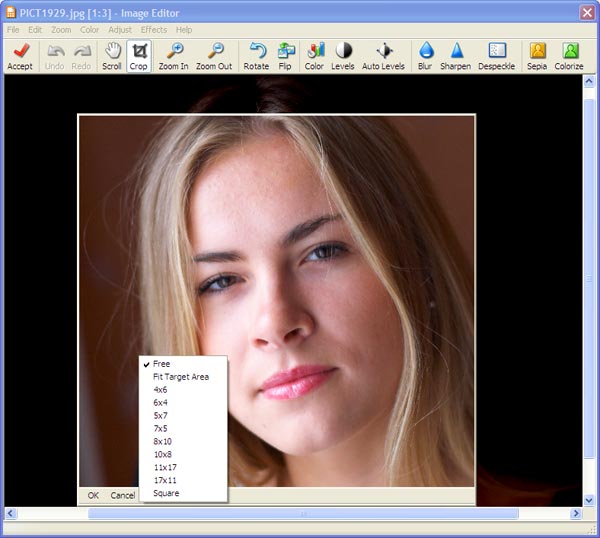Select the 7x5 crop ratio

[x=183, y=429]
